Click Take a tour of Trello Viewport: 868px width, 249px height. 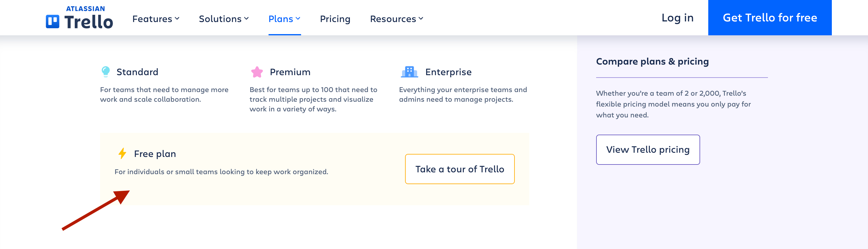click(x=460, y=169)
